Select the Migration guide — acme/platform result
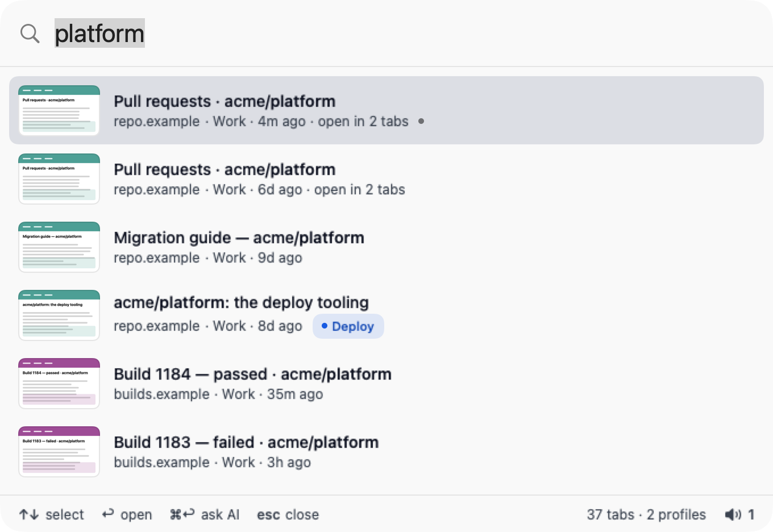The height and width of the screenshot is (532, 773). tap(386, 247)
